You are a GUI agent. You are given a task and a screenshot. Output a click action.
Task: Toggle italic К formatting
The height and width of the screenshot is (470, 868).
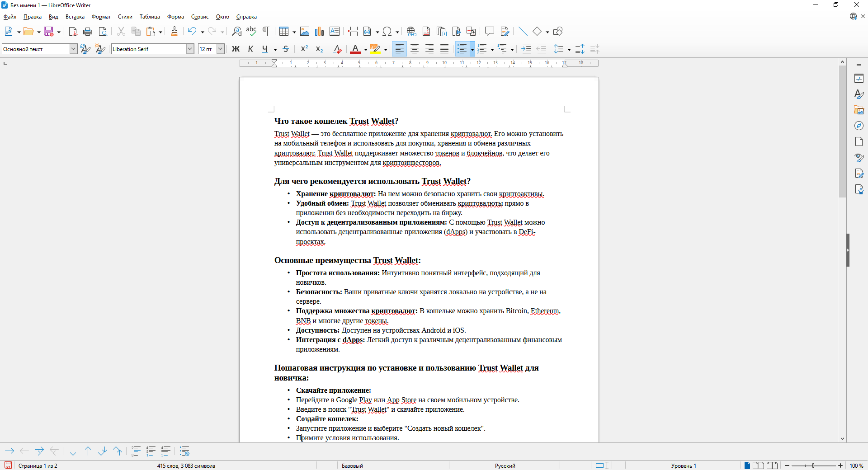(250, 49)
